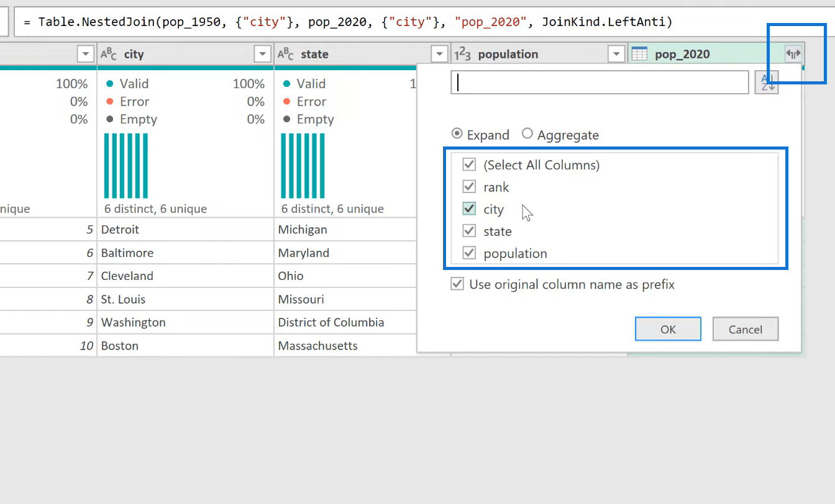Select the state column header
The height and width of the screenshot is (504, 835).
click(362, 55)
